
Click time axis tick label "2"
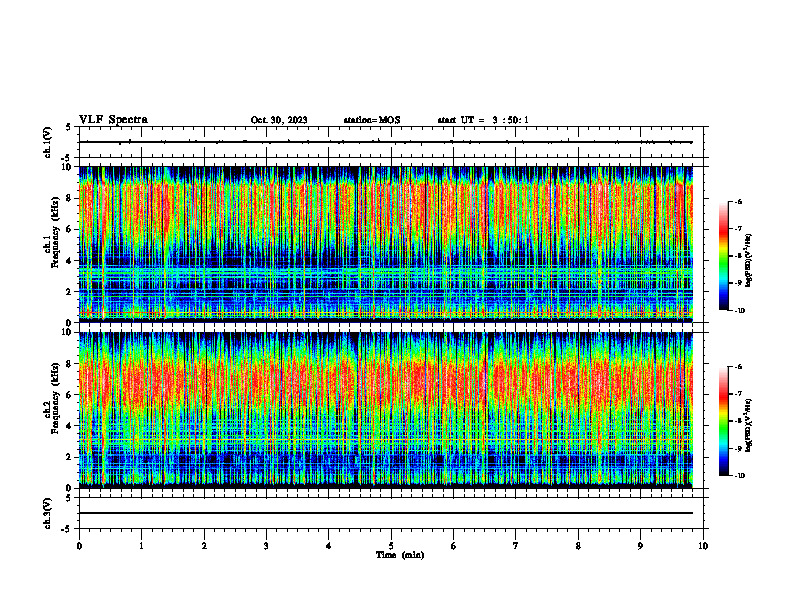tap(204, 546)
